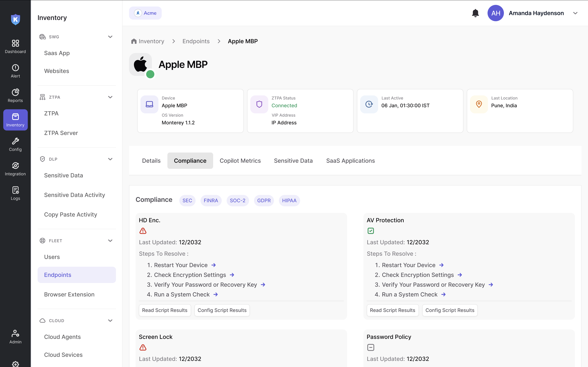Click AV Protection green check status
Viewport: 588px width, 367px height.
click(x=371, y=231)
